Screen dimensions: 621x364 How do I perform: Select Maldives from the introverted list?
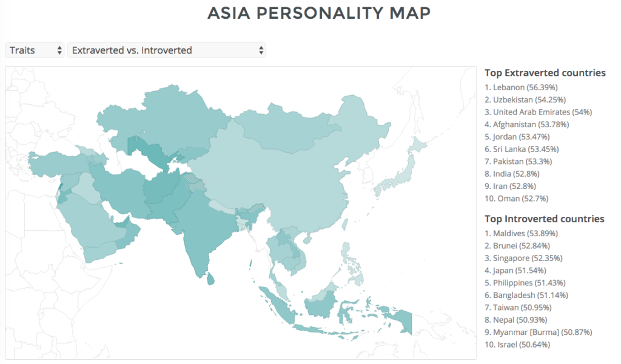[522, 233]
